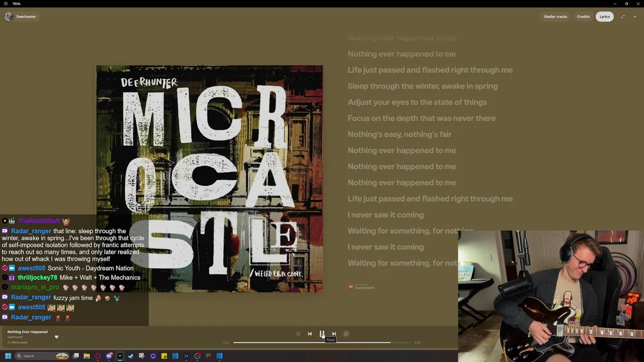Open the Microcastle album link in player bar
The width and height of the screenshot is (644, 362).
point(19,342)
